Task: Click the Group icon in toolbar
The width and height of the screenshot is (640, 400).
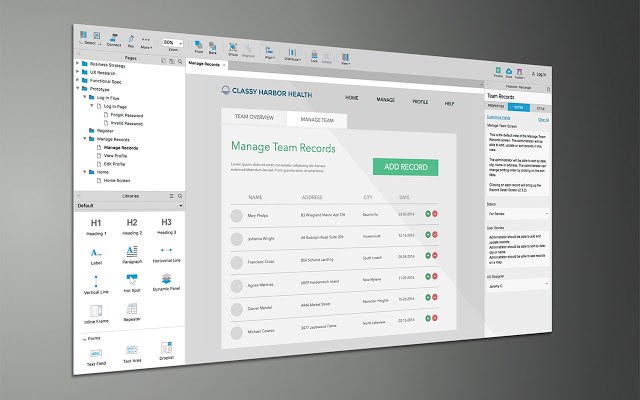Action: point(233,49)
